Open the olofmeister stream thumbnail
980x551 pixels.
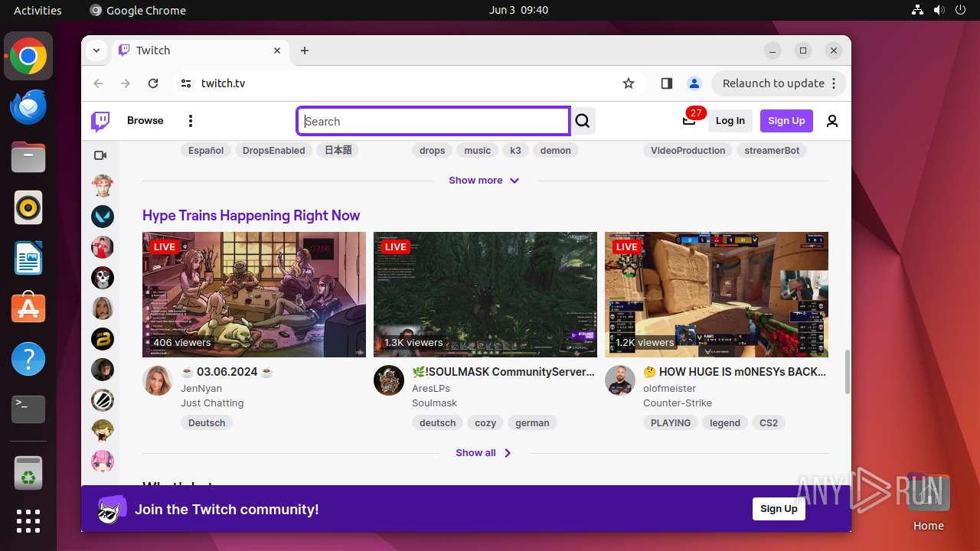click(x=717, y=295)
